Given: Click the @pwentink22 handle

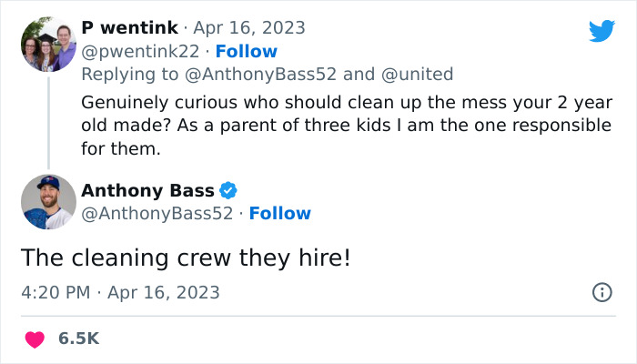Looking at the screenshot, I should pyautogui.click(x=140, y=51).
